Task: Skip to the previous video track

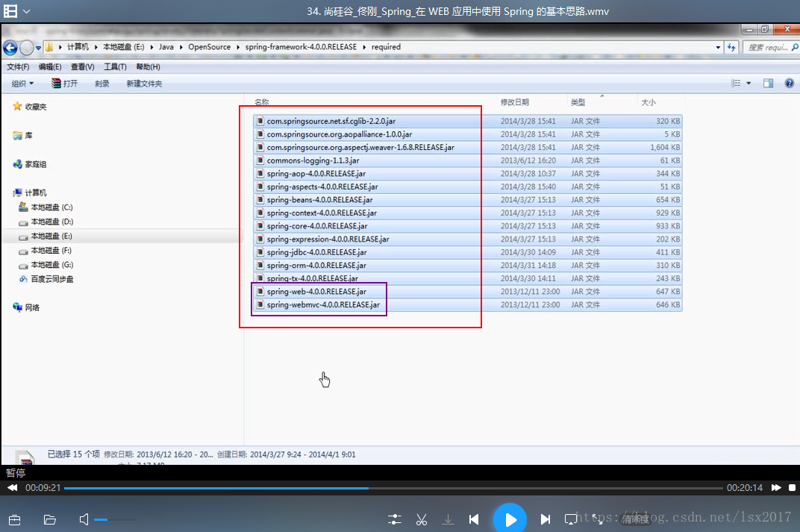Action: click(x=474, y=519)
